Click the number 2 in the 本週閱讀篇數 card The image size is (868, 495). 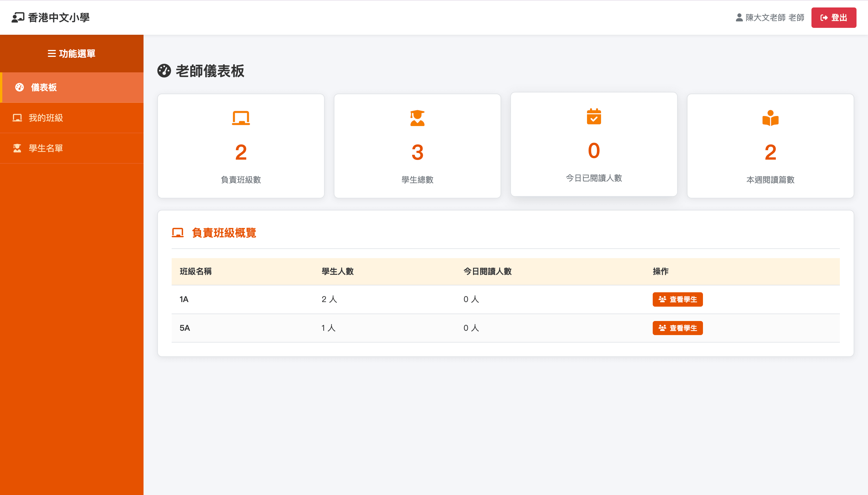pyautogui.click(x=770, y=152)
